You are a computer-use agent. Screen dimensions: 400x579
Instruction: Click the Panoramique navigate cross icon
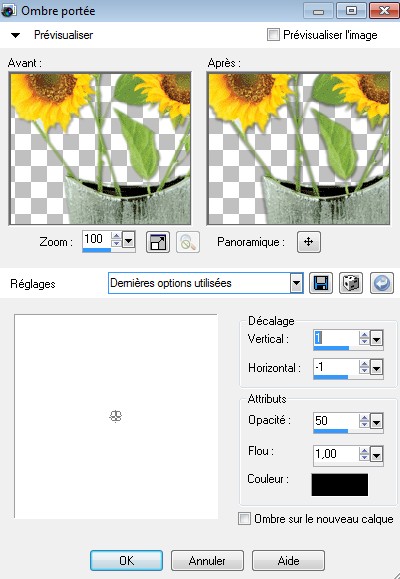(309, 242)
